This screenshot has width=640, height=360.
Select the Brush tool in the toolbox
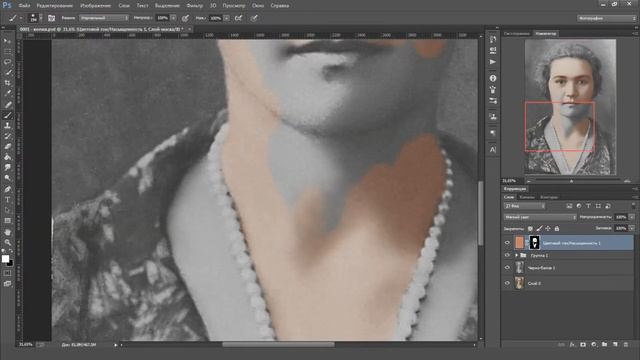pyautogui.click(x=7, y=115)
